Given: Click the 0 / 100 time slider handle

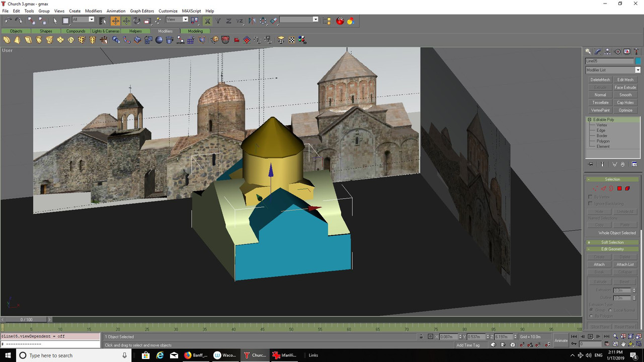Looking at the screenshot, I should [x=26, y=319].
